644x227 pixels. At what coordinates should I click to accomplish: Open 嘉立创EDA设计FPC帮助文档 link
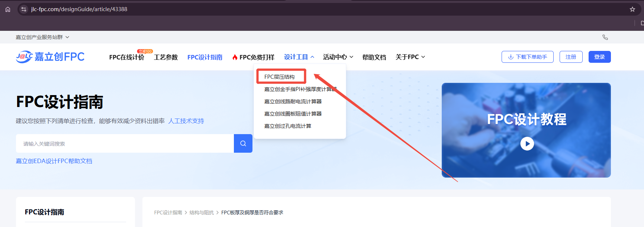(x=54, y=161)
